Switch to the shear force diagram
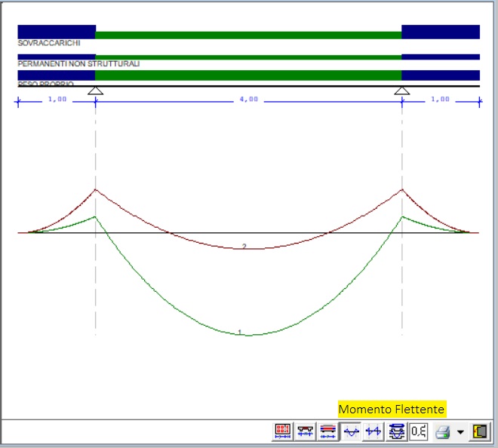This screenshot has width=498, height=448. tap(373, 431)
